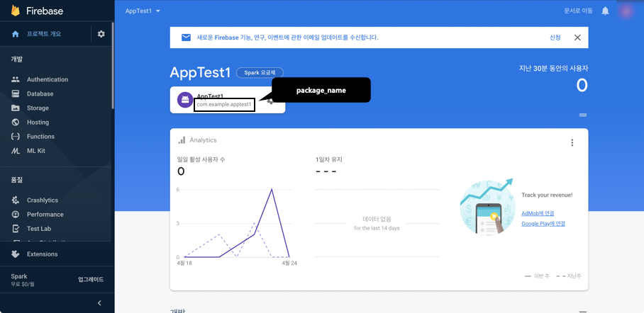Click the 이번 주 chart legend entry
The image size is (644, 313).
537,276
